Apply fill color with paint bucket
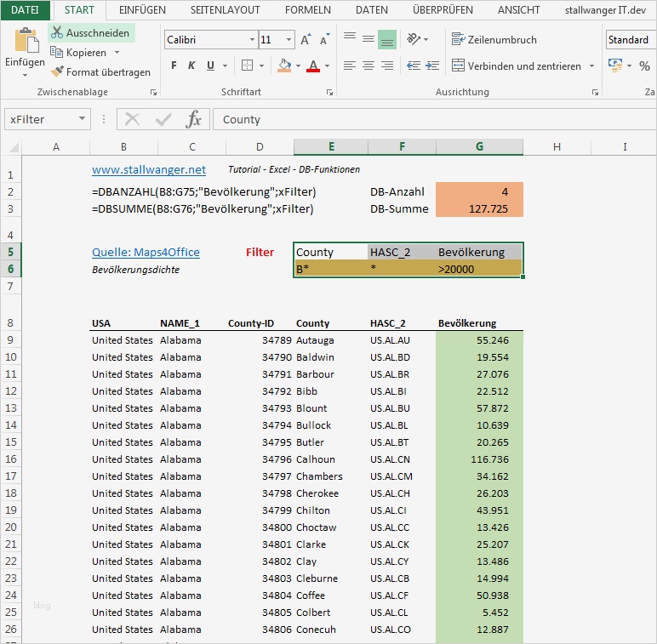This screenshot has height=644, width=657. pos(284,66)
